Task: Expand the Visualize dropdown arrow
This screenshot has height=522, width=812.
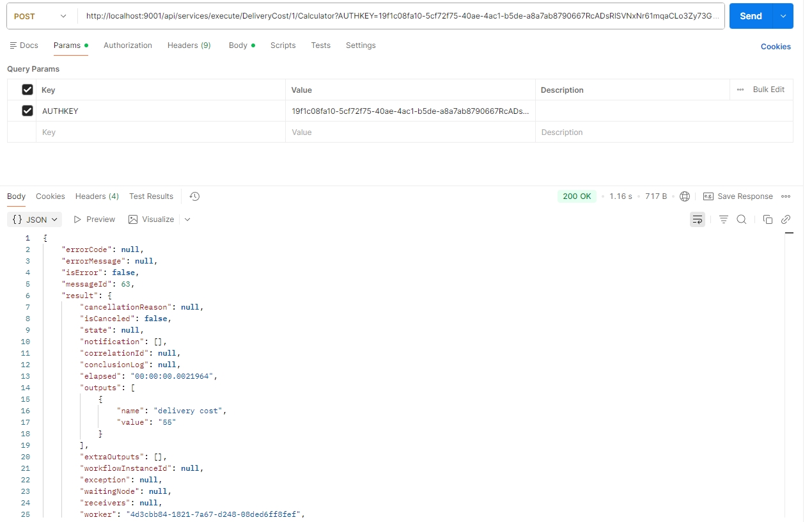Action: (x=187, y=219)
